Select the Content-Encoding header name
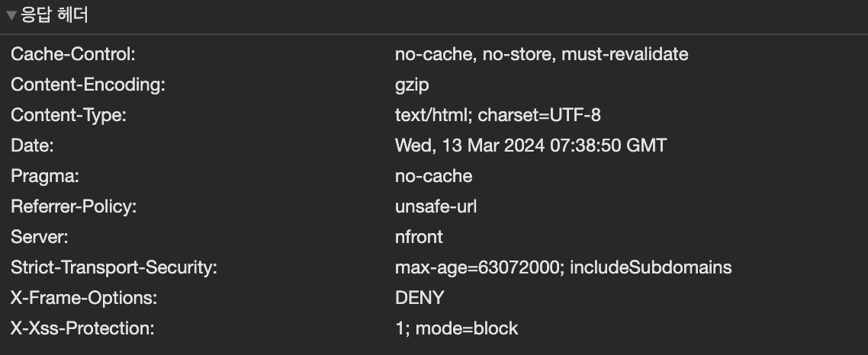Viewport: 868px width, 355px height. tap(88, 85)
